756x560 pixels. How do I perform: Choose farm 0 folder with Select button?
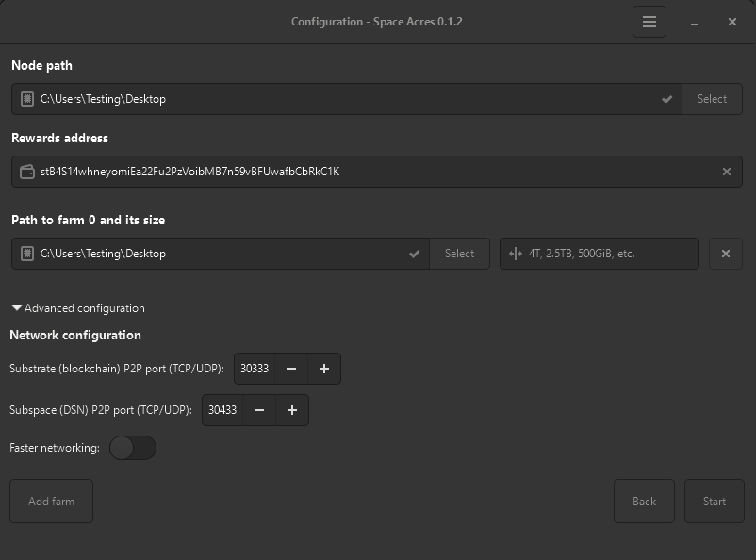coord(459,254)
